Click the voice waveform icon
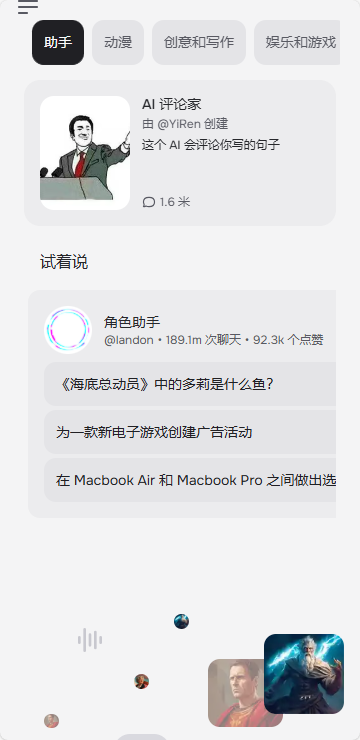 [x=90, y=640]
